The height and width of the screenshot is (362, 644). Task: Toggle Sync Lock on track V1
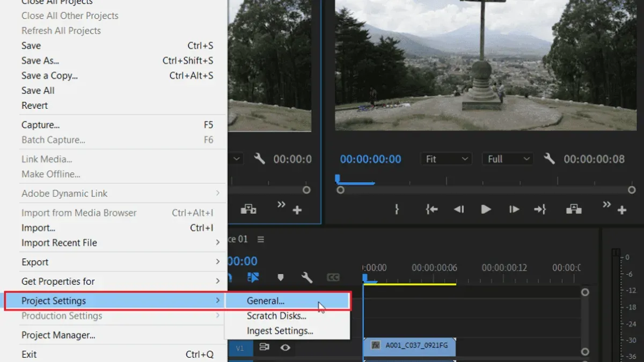click(x=264, y=347)
